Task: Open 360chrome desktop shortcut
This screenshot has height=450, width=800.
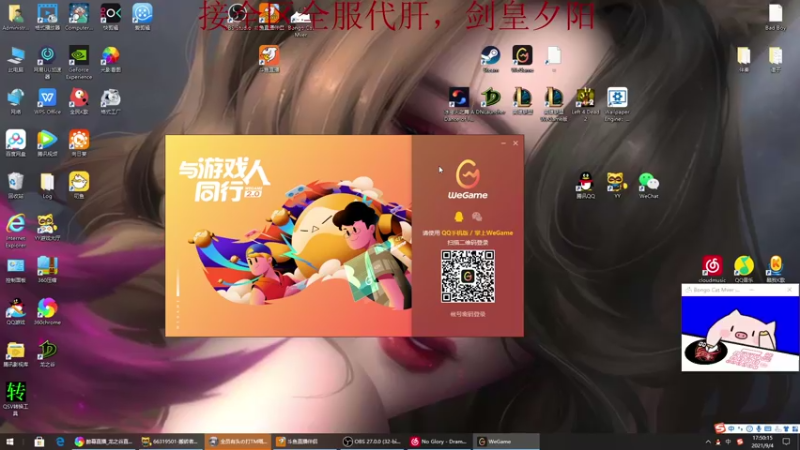Action: 47,312
